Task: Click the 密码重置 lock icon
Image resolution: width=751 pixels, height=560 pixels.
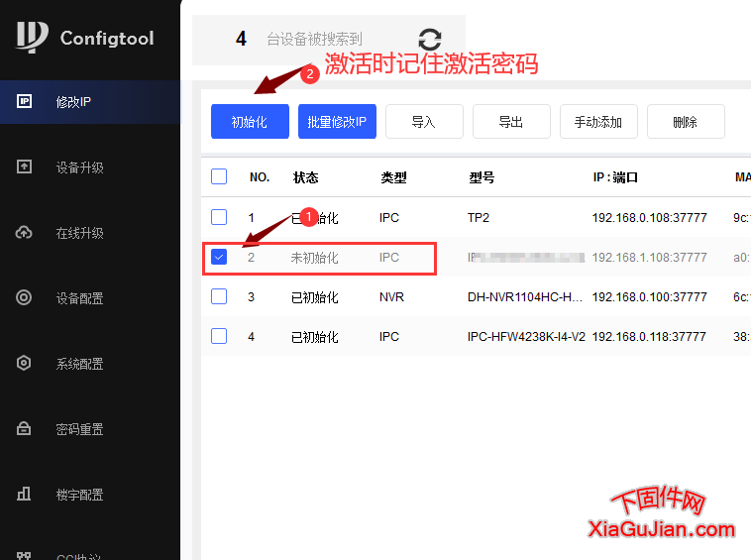Action: tap(24, 428)
